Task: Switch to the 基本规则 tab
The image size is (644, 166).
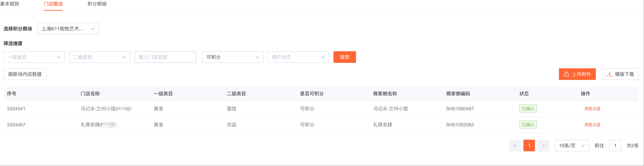Action: [x=10, y=4]
